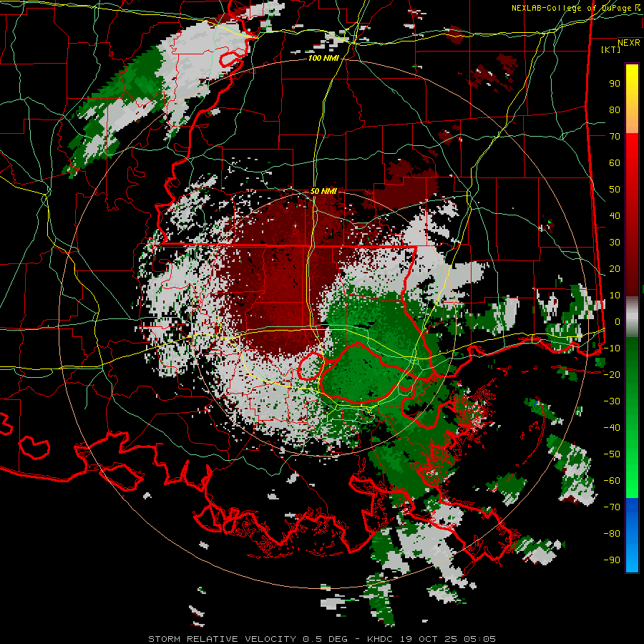Select the 50 NMI range ring label
The image size is (644, 644).
click(x=323, y=191)
